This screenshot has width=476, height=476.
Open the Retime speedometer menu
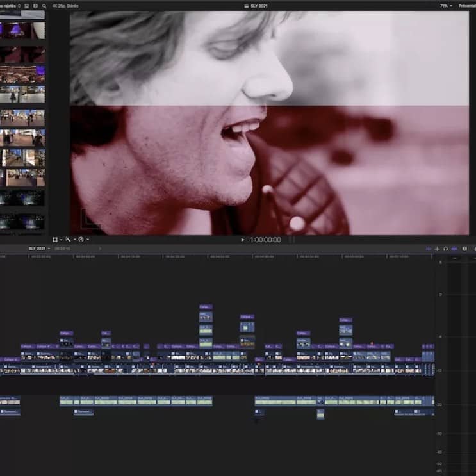pyautogui.click(x=81, y=240)
